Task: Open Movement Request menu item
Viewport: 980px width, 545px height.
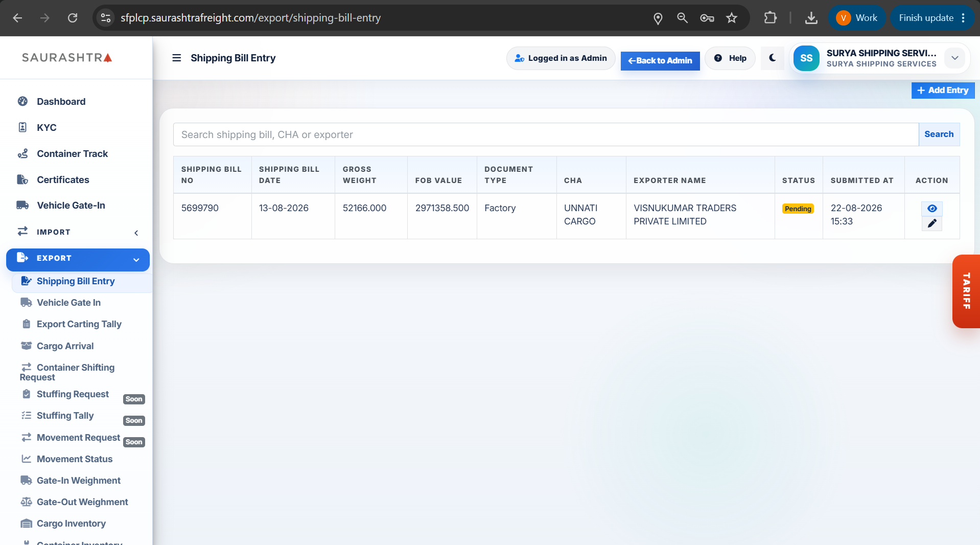Action: [78, 438]
